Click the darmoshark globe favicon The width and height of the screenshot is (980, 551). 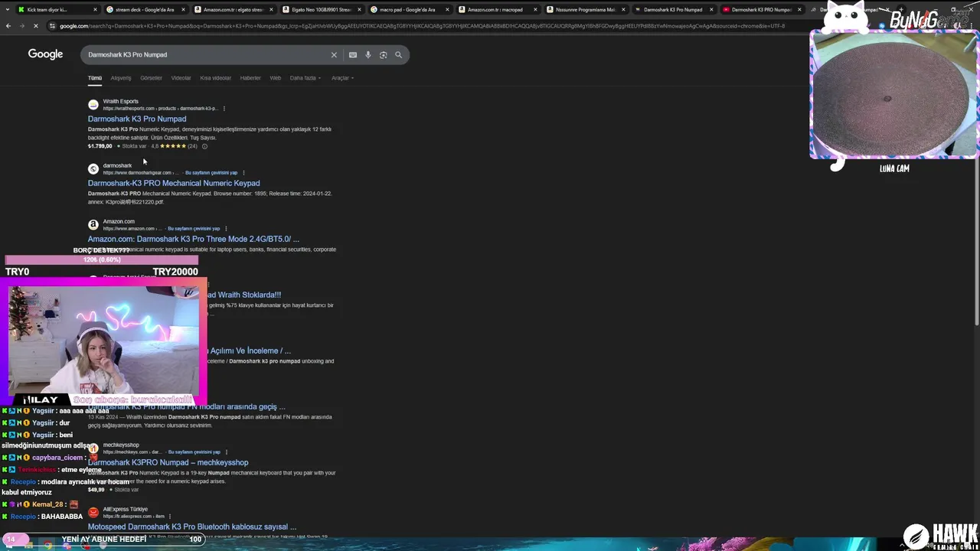tap(93, 169)
